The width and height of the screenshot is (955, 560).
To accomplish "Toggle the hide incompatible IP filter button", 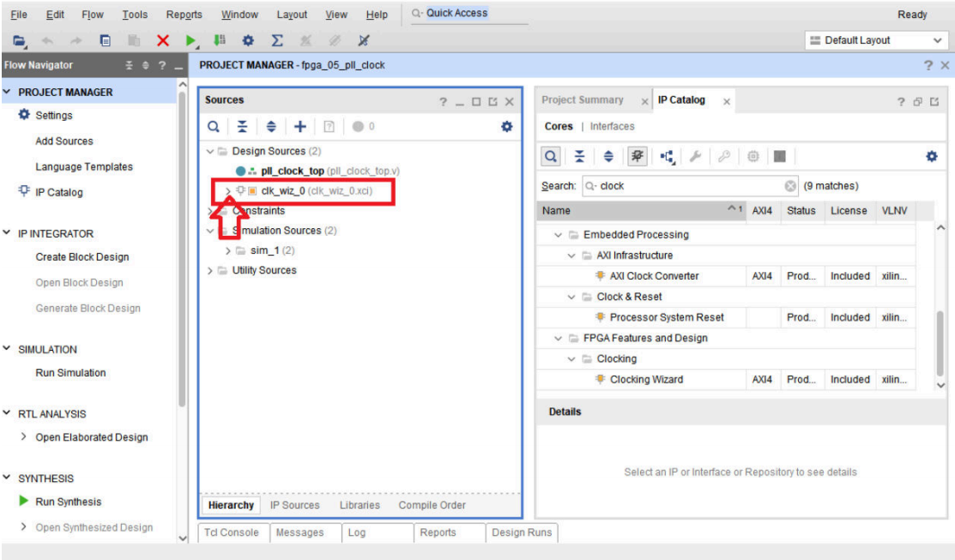I will [638, 156].
